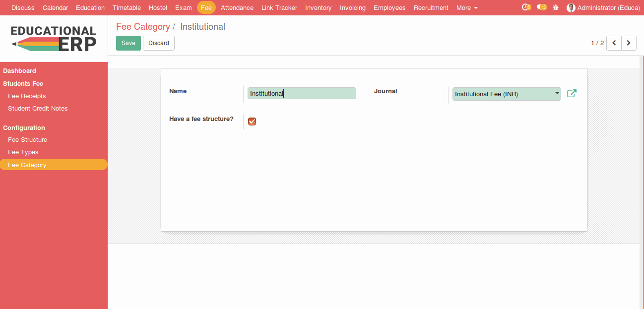The image size is (644, 309).
Task: Open the More menu dropdown
Action: tap(466, 8)
